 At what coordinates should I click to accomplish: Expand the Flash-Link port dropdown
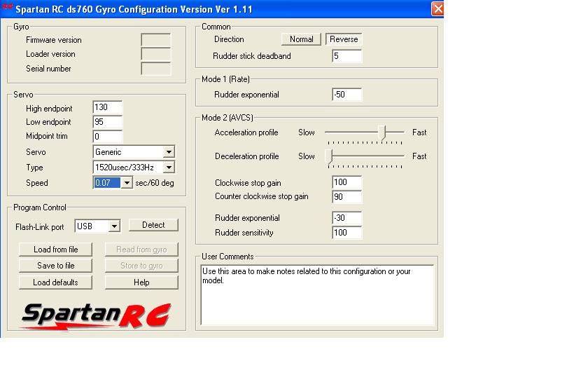click(x=114, y=226)
